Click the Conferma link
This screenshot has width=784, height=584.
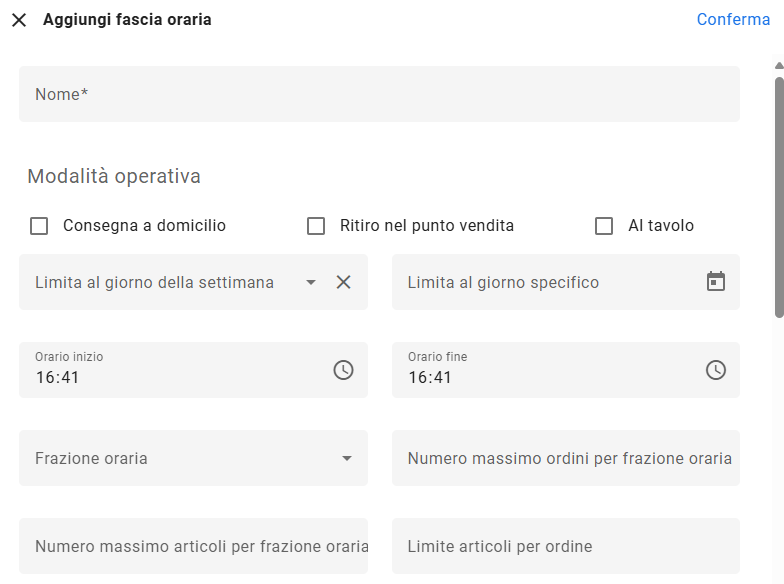[733, 20]
